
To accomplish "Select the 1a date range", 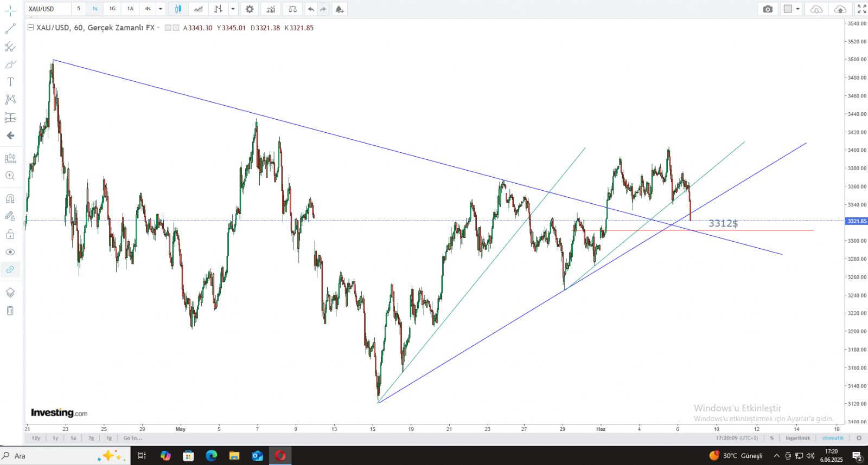I will tap(73, 438).
